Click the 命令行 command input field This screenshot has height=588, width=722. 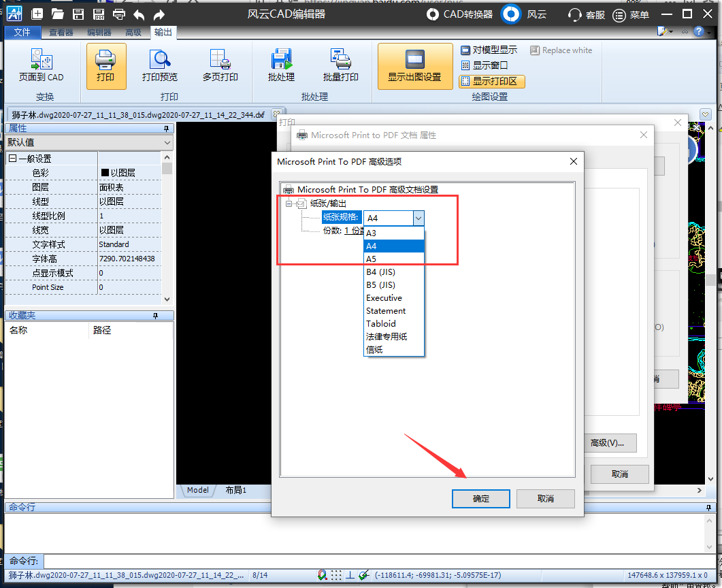click(x=380, y=561)
